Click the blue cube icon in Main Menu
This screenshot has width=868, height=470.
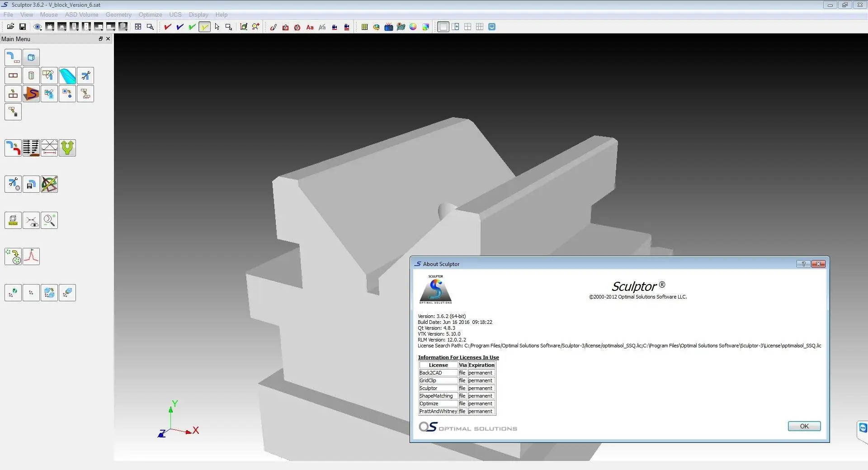coord(31,57)
